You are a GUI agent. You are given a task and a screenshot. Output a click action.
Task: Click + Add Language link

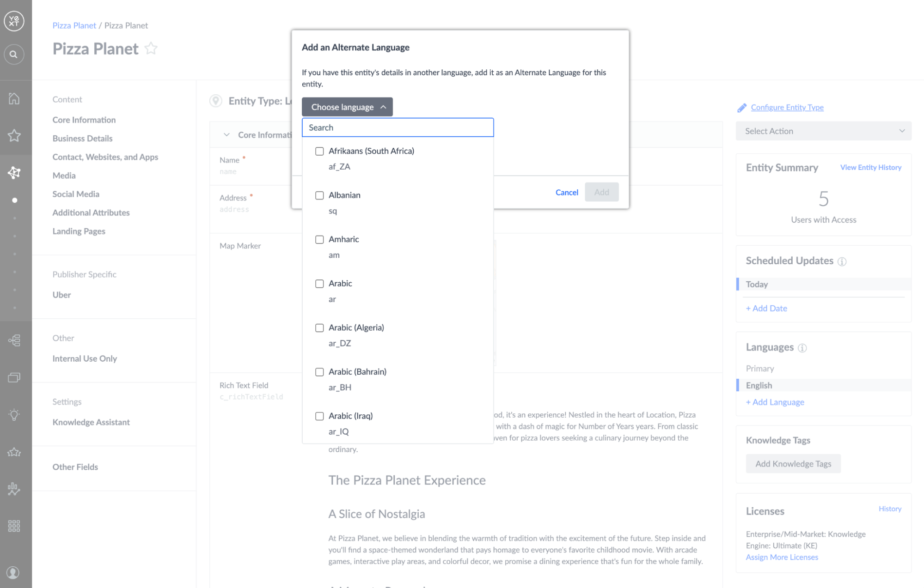[775, 402]
